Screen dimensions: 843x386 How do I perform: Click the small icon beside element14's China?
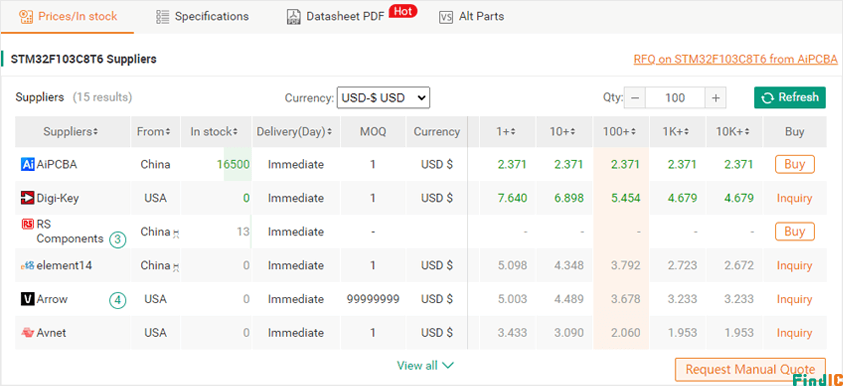point(176,267)
